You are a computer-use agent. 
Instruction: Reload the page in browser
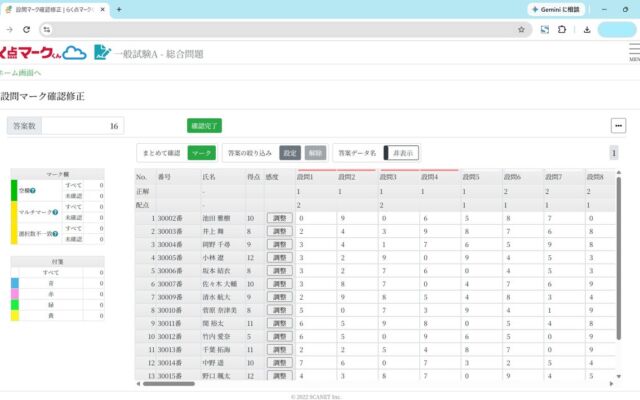(27, 29)
